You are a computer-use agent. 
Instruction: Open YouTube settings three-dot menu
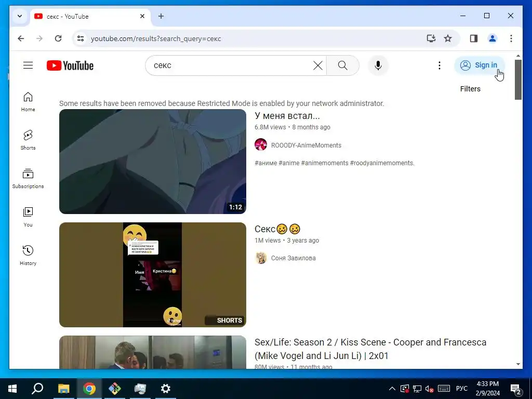440,65
